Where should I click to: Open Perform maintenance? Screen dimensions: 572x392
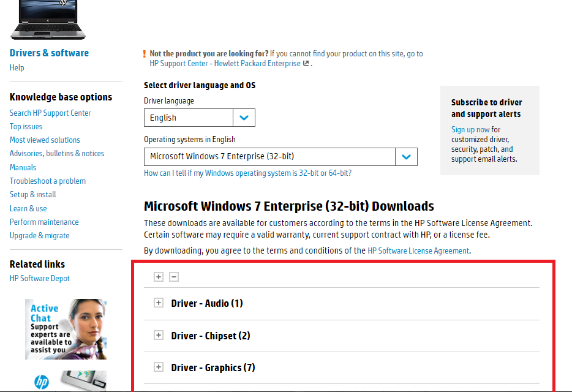pyautogui.click(x=44, y=222)
